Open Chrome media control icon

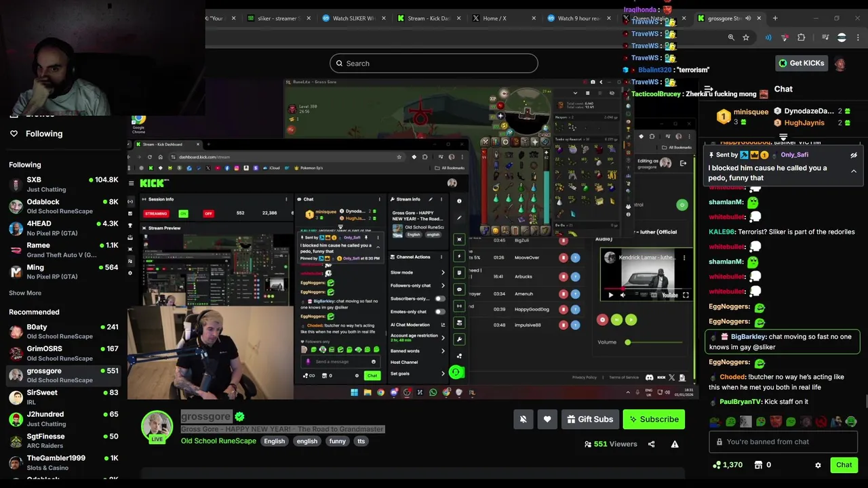pyautogui.click(x=825, y=37)
